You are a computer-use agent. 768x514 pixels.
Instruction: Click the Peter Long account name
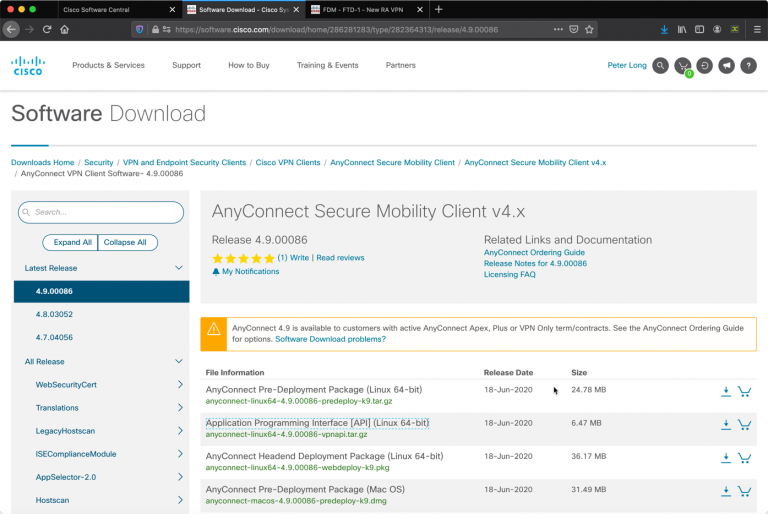pyautogui.click(x=627, y=65)
